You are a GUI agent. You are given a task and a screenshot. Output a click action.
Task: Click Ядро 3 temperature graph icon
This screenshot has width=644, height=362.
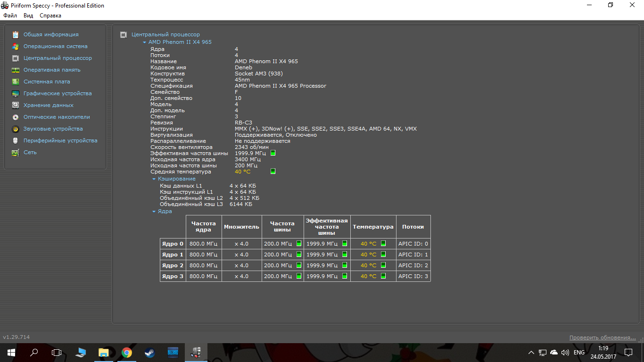pos(383,276)
